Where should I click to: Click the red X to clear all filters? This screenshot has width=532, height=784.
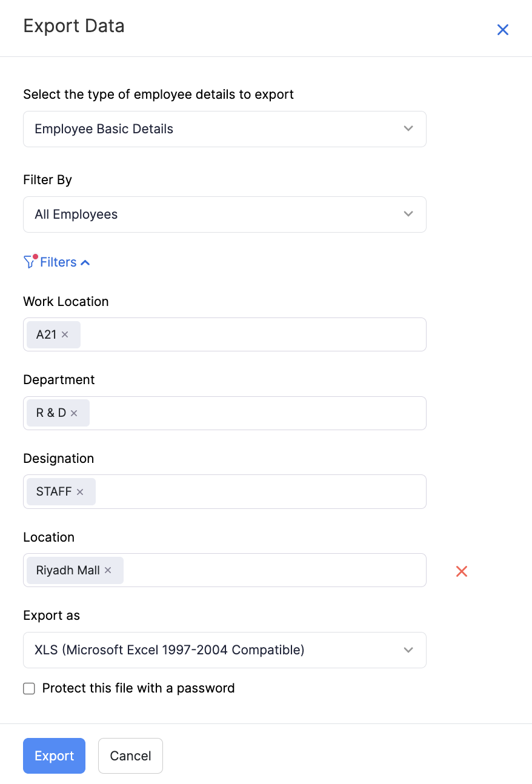[x=461, y=571]
